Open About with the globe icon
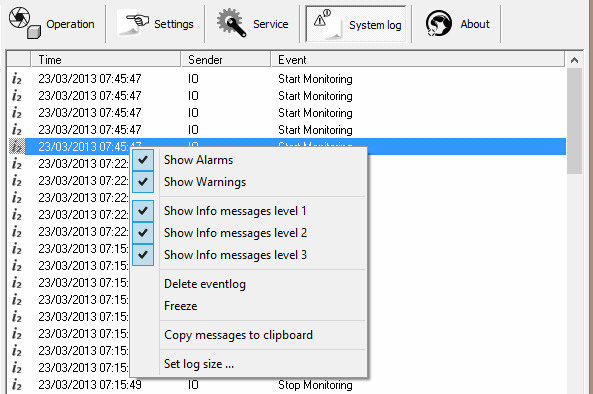This screenshot has width=593, height=394. (457, 23)
